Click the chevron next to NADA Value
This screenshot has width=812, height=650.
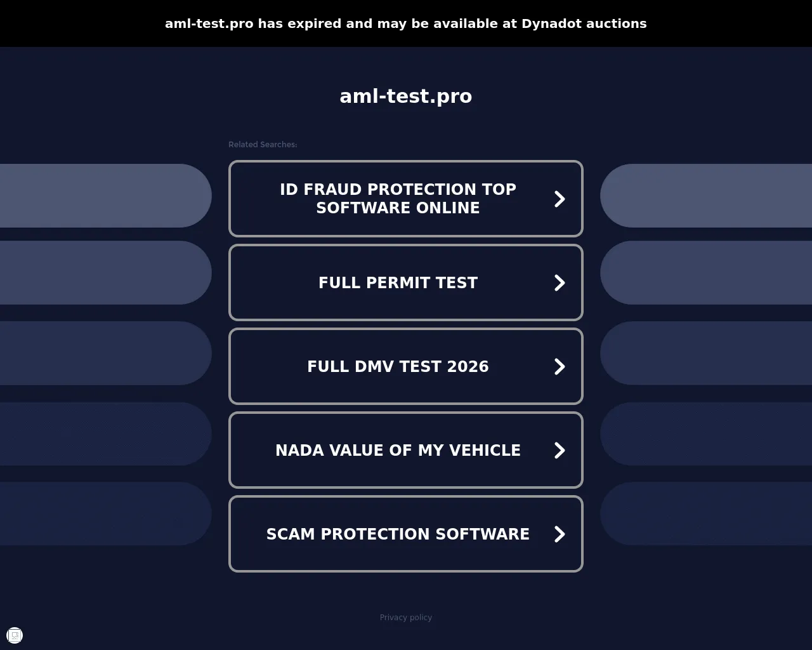(x=560, y=450)
